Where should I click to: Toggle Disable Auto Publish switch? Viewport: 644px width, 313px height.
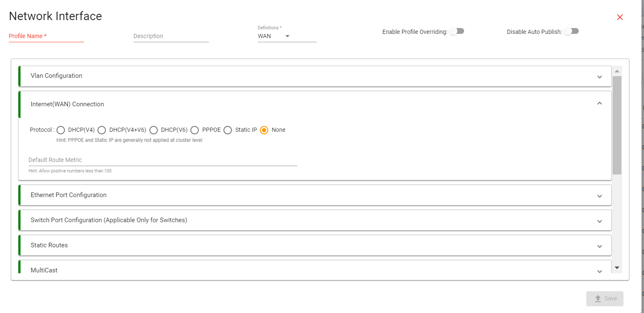pos(571,31)
